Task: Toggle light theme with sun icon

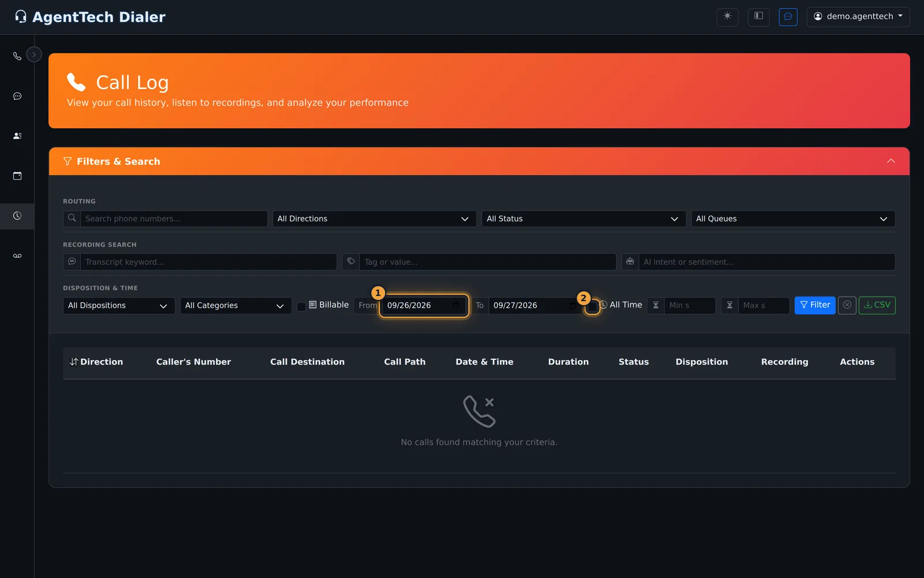Action: [728, 17]
